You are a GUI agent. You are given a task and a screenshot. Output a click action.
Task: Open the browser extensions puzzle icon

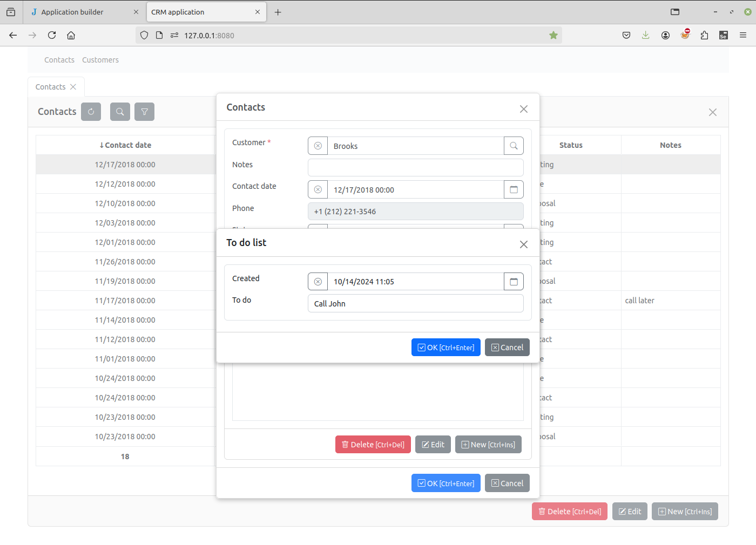704,35
